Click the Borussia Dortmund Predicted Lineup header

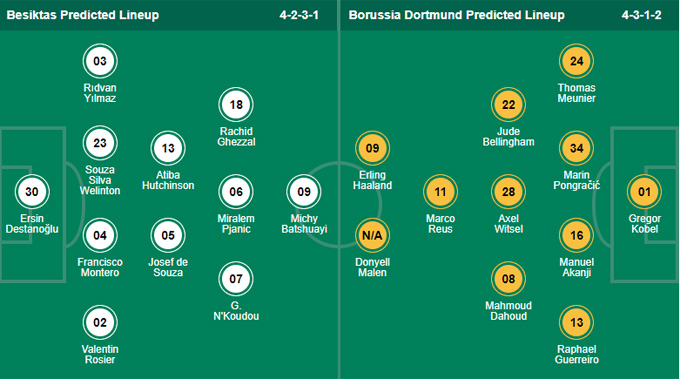[457, 15]
